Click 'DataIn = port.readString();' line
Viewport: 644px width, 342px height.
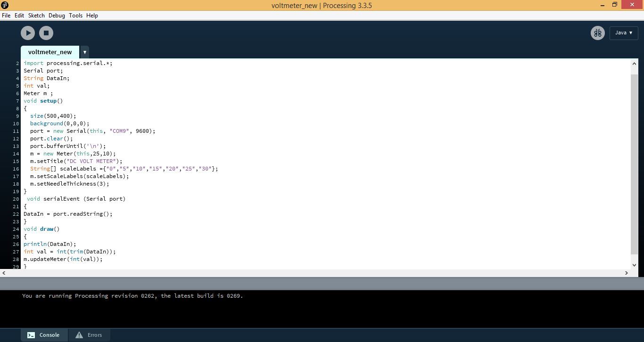pos(68,214)
